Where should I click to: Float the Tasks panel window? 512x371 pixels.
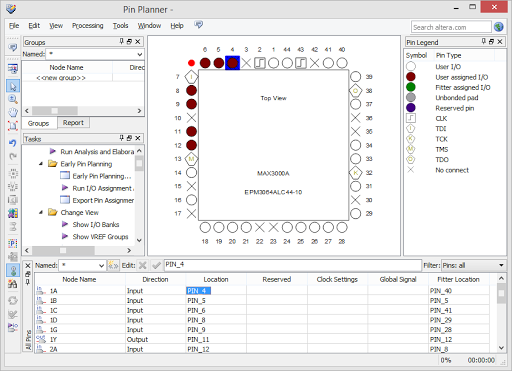129,138
